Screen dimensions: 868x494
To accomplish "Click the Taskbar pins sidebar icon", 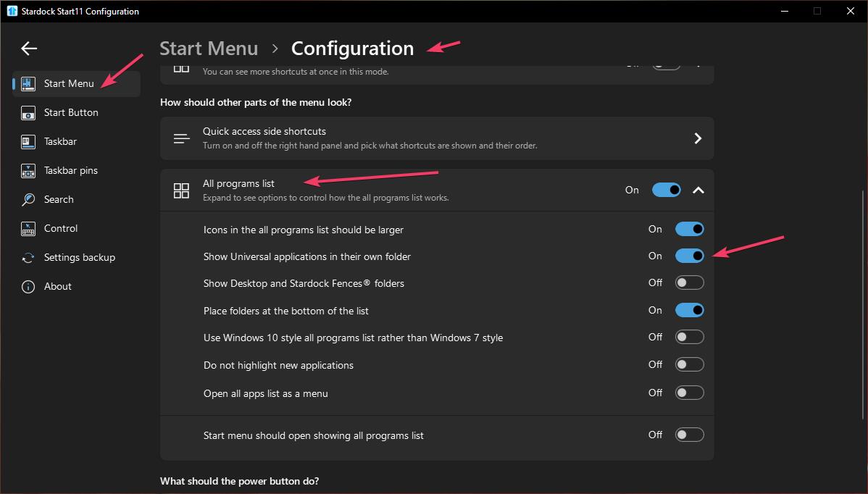I will (x=28, y=171).
